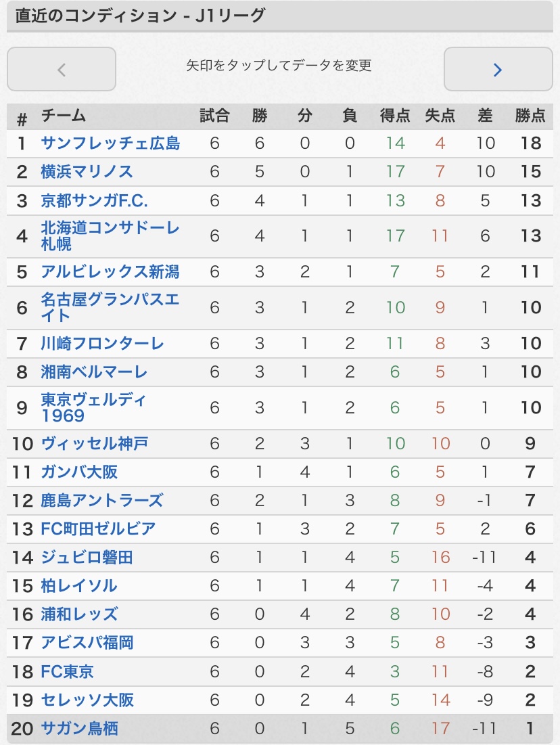Click the 直近のコンディション - J1リーグ heading
The width and height of the screenshot is (560, 745).
[140, 16]
